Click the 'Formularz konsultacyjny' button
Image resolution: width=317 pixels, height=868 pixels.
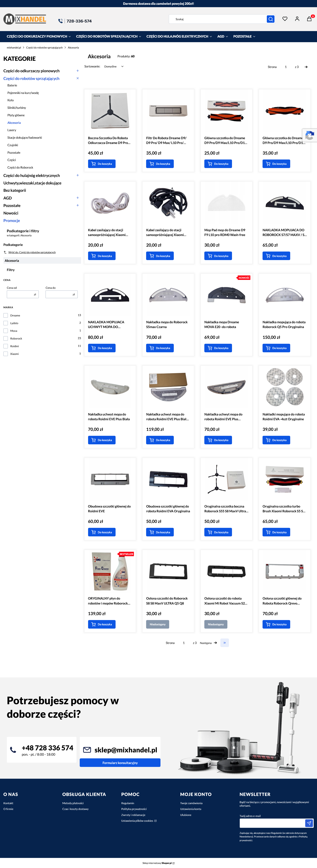120,763
